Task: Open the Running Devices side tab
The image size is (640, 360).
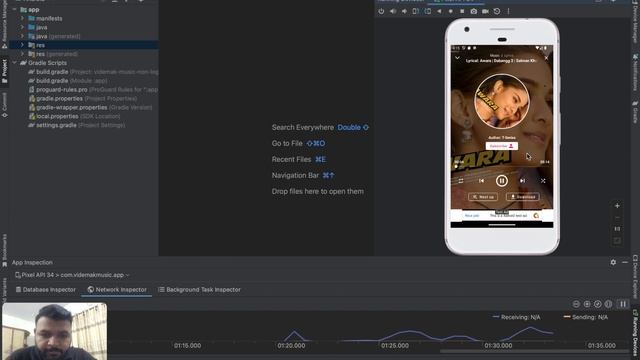Action: pyautogui.click(x=636, y=333)
